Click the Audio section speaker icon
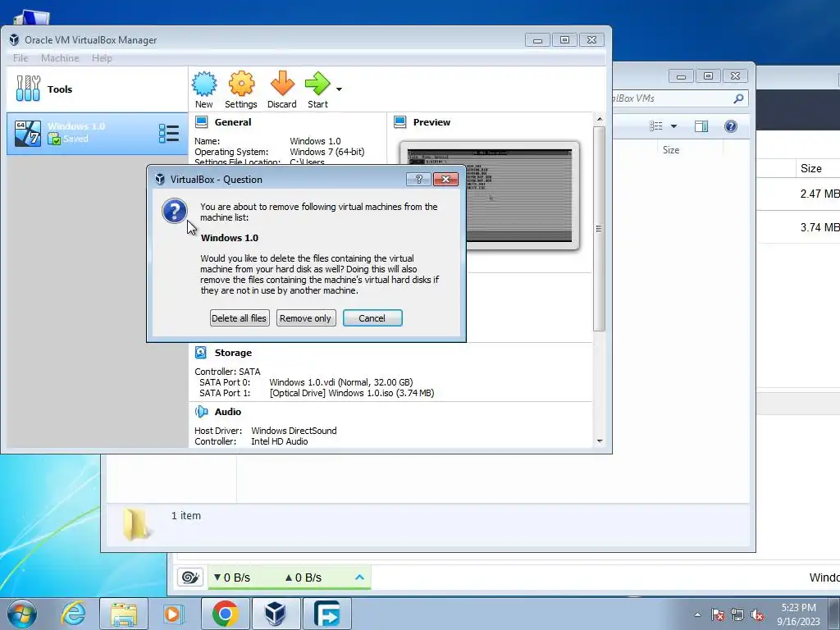The image size is (840, 630). 202,412
